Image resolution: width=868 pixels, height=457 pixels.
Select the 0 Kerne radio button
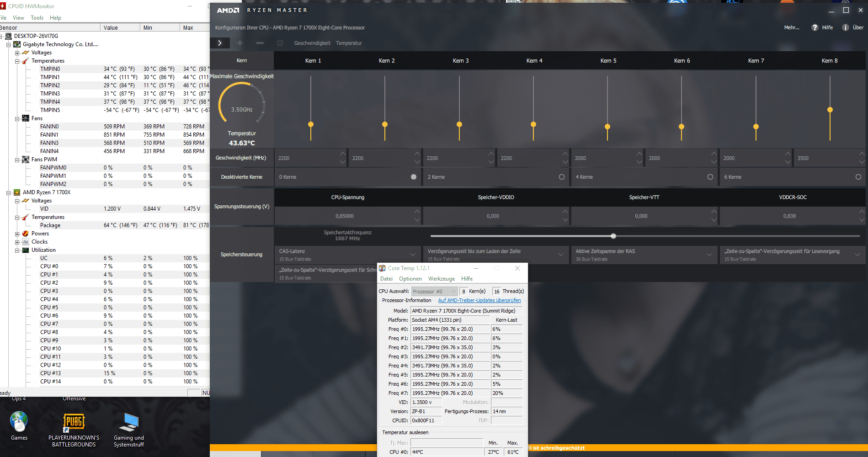pos(414,177)
